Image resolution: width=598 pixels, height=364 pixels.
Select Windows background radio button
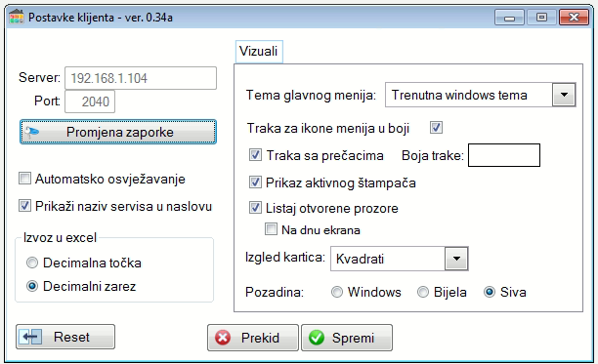[x=337, y=292]
